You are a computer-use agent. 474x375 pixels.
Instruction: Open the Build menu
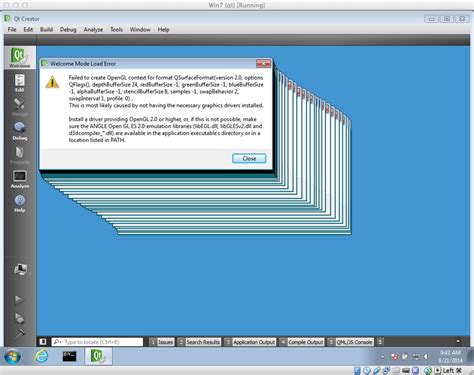coord(46,29)
